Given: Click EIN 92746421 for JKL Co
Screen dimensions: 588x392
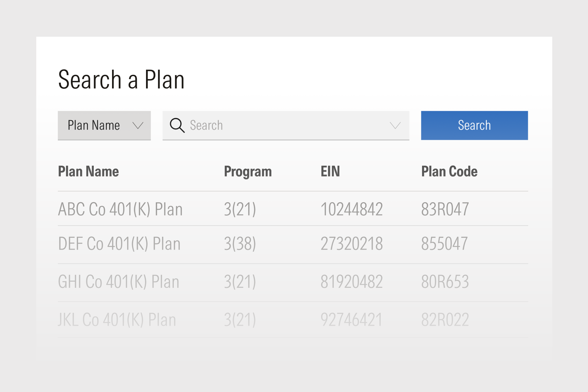Looking at the screenshot, I should [x=352, y=319].
